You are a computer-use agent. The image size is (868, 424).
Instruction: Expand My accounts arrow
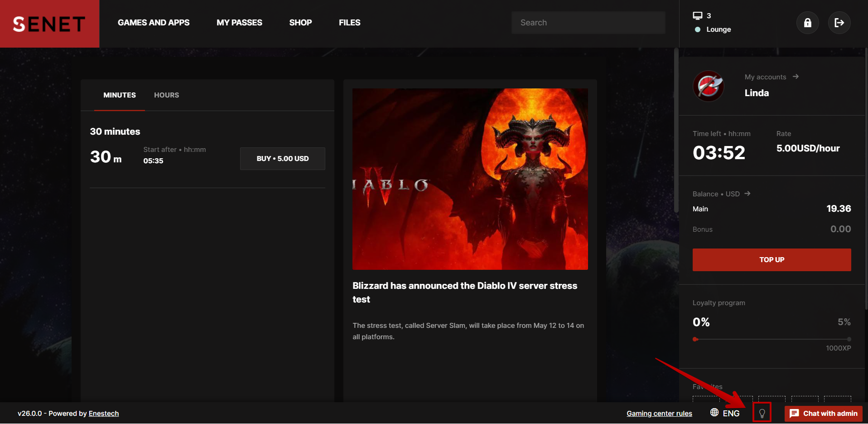(x=796, y=77)
